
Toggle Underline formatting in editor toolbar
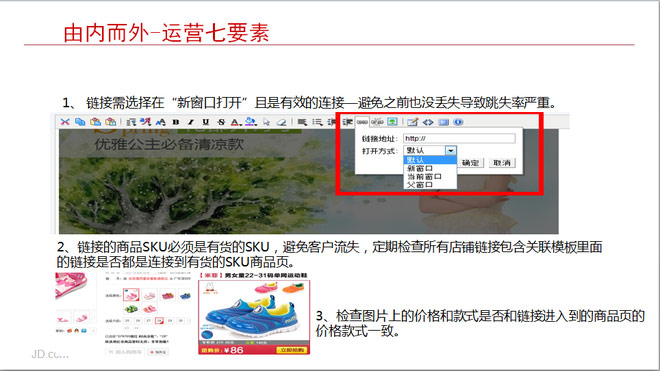click(x=206, y=122)
